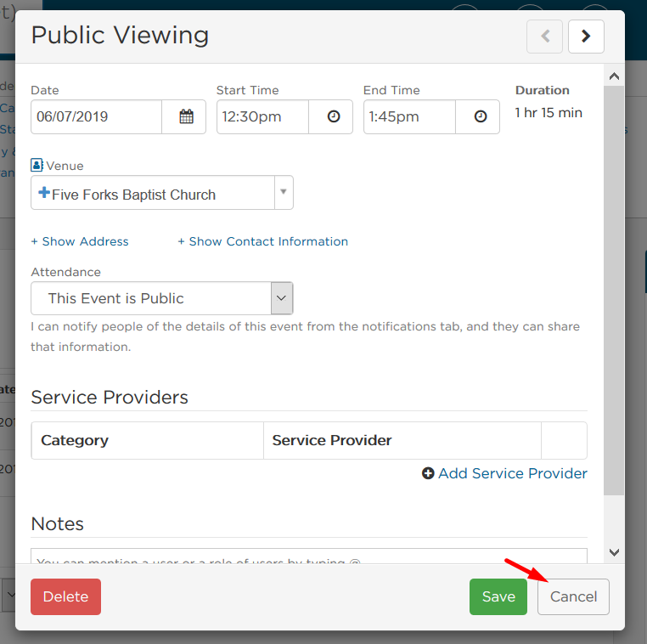Click the vertical scrollbar thumb

[x=614, y=291]
